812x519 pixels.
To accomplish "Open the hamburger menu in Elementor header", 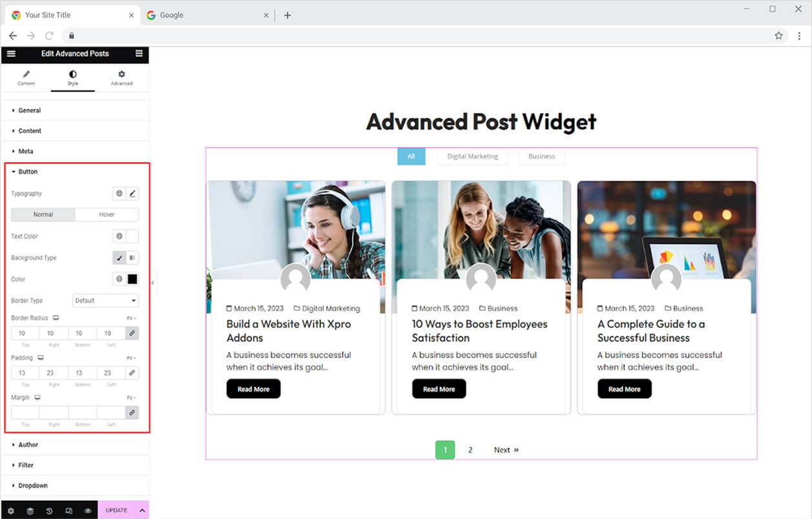I will point(11,54).
